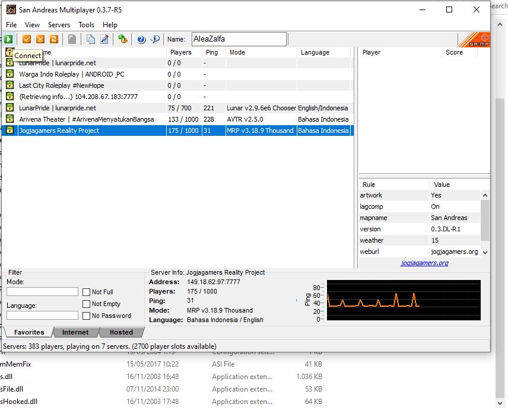
Task: Open the Settings gear tool icon
Action: coord(122,39)
